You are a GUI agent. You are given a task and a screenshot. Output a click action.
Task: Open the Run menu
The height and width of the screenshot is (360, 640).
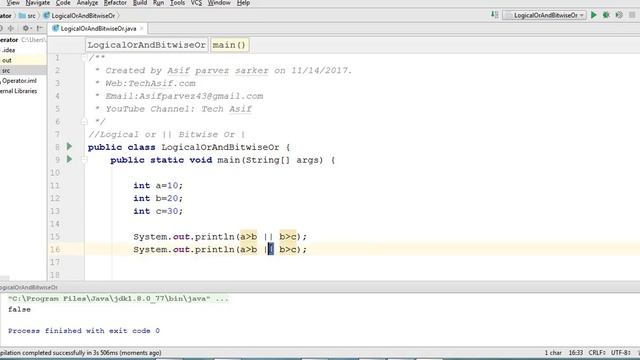pyautogui.click(x=158, y=3)
